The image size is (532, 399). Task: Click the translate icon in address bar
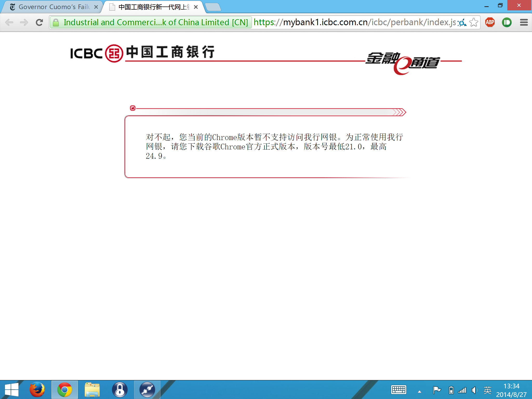click(x=462, y=23)
